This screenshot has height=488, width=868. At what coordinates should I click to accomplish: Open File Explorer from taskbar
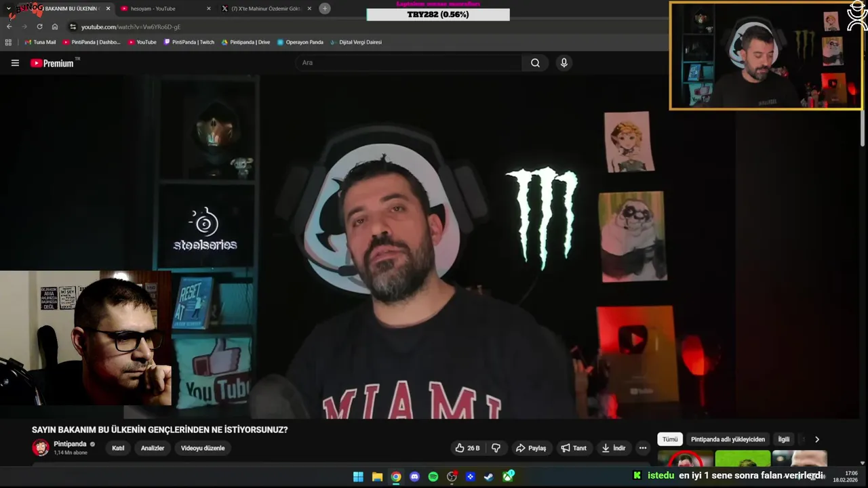pos(377,476)
